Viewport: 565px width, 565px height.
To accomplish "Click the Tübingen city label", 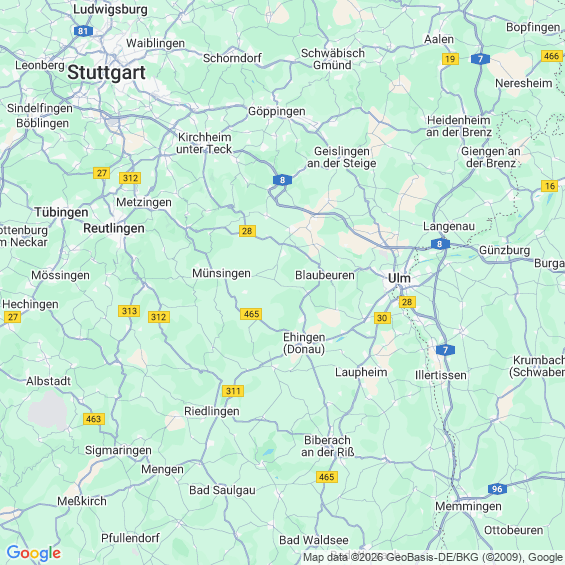I will click(61, 212).
